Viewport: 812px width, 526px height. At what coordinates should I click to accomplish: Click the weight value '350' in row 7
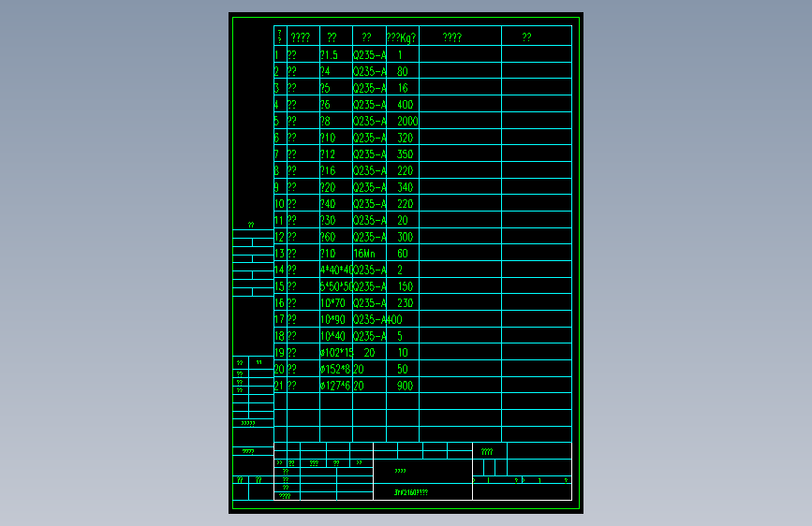point(405,154)
